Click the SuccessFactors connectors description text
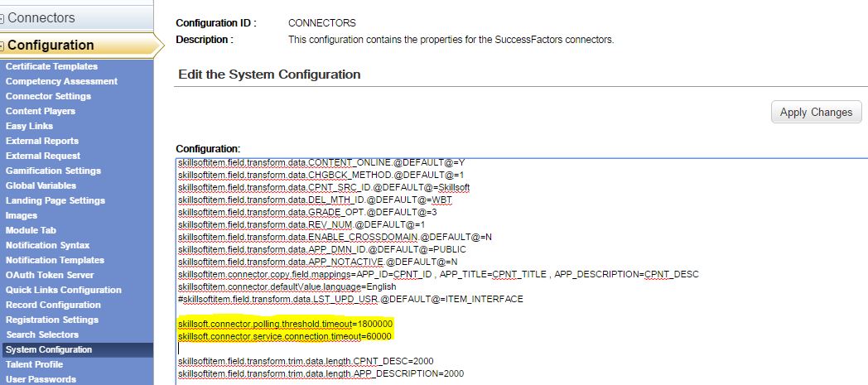Screen dimensions: 868x385 click(x=451, y=40)
